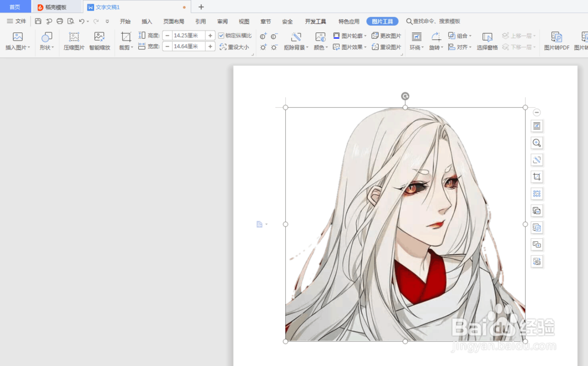This screenshot has width=588, height=366.
Task: Click the Color (颜色) picture icon
Action: [x=320, y=36]
